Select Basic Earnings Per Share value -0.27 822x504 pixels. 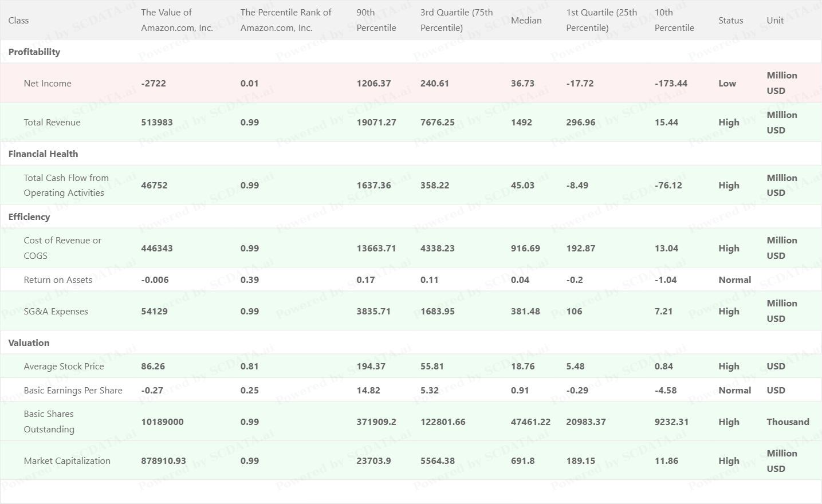click(x=152, y=390)
